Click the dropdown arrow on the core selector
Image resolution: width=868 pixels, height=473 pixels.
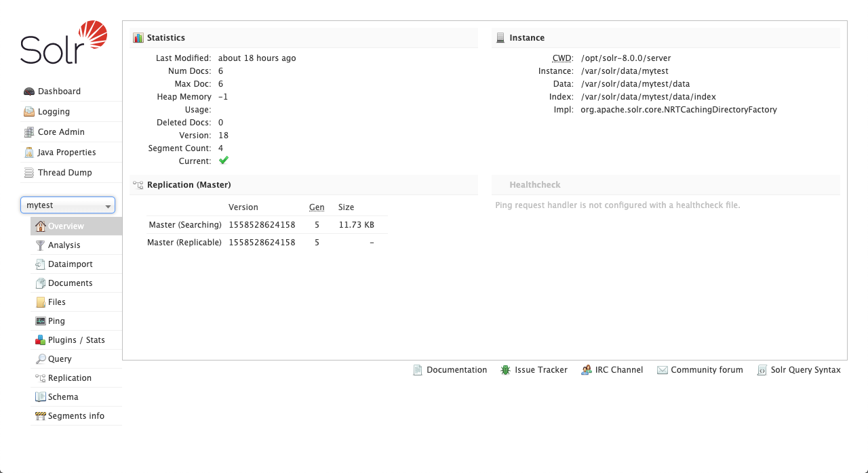[x=107, y=205]
